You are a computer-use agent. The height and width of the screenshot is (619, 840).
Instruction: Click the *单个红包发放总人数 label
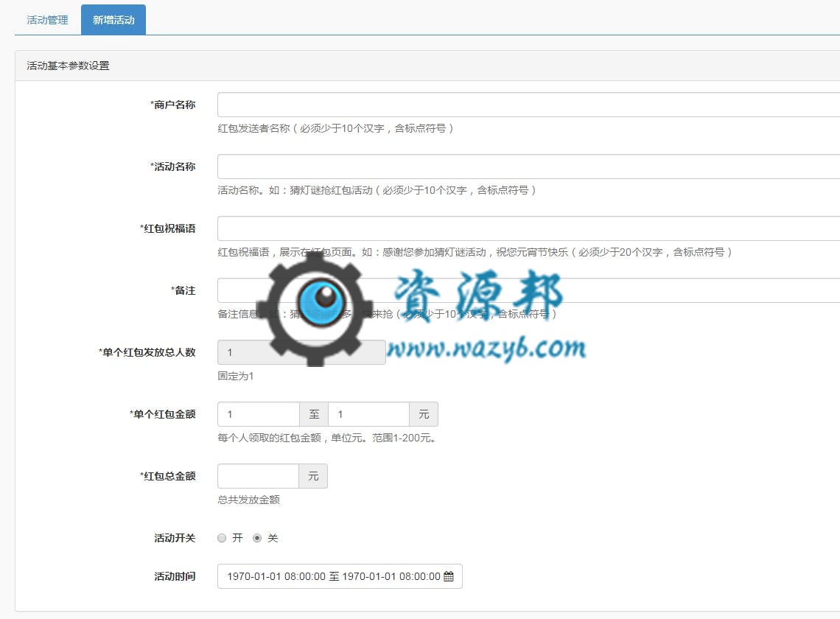147,352
